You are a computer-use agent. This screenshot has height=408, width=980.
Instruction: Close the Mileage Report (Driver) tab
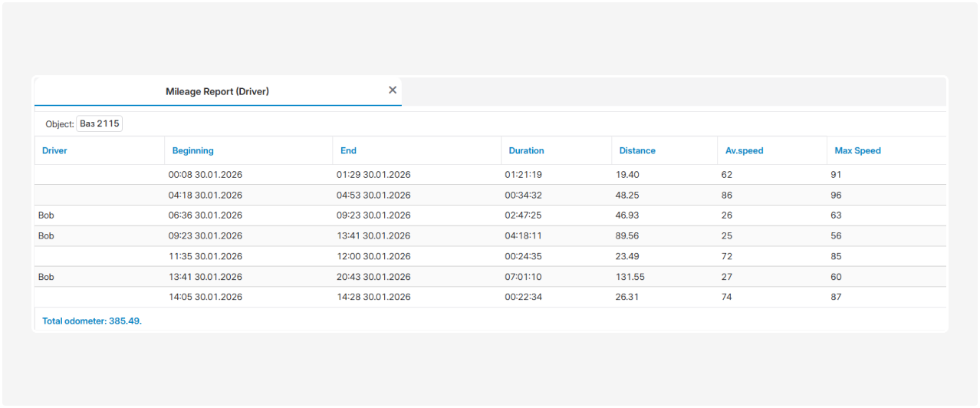point(393,90)
